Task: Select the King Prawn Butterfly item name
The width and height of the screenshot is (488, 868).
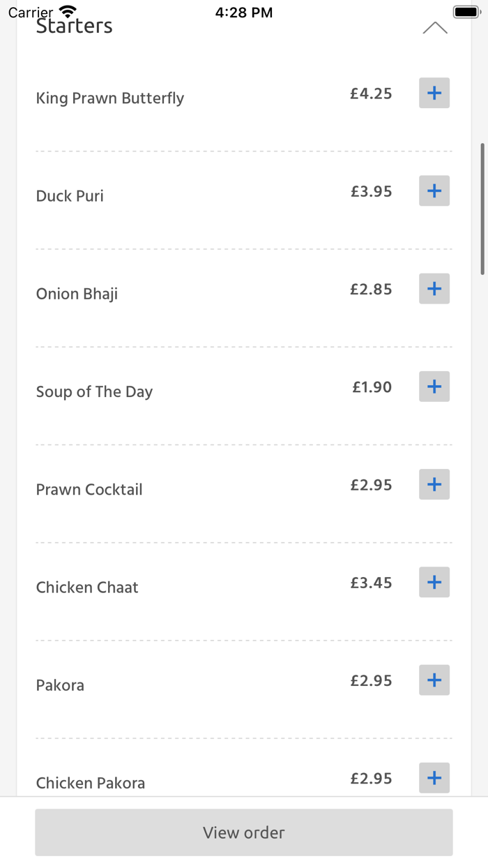Action: click(110, 98)
